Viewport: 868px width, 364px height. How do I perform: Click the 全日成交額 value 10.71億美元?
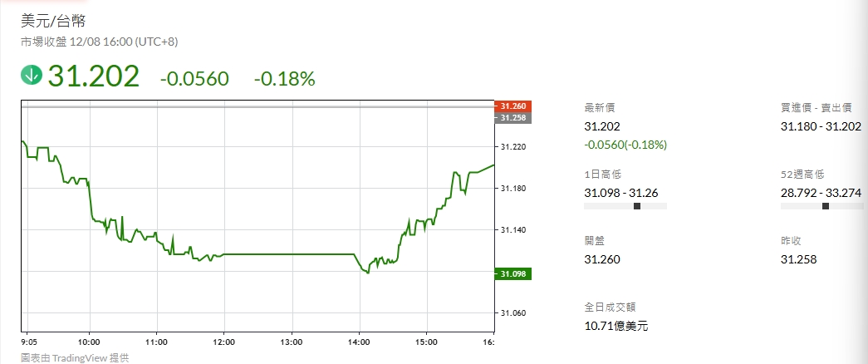click(x=616, y=326)
